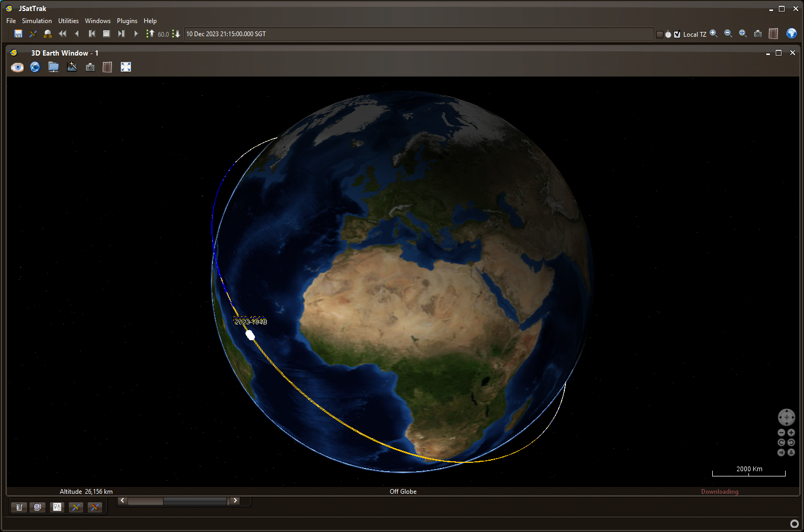Click the globe settings icon in 3D window
The height and width of the screenshot is (532, 804).
tap(35, 67)
